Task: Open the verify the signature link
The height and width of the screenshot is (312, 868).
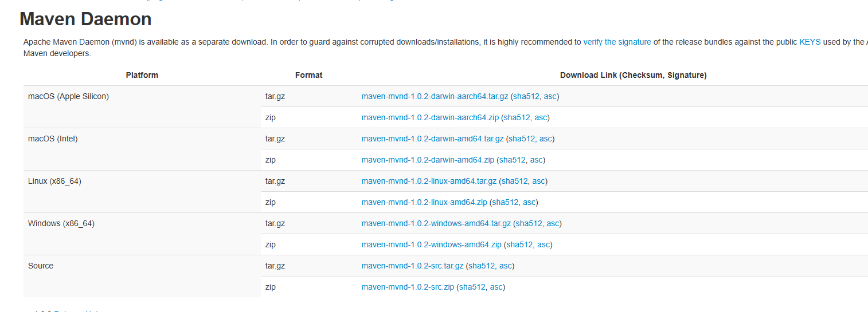Action: 617,42
